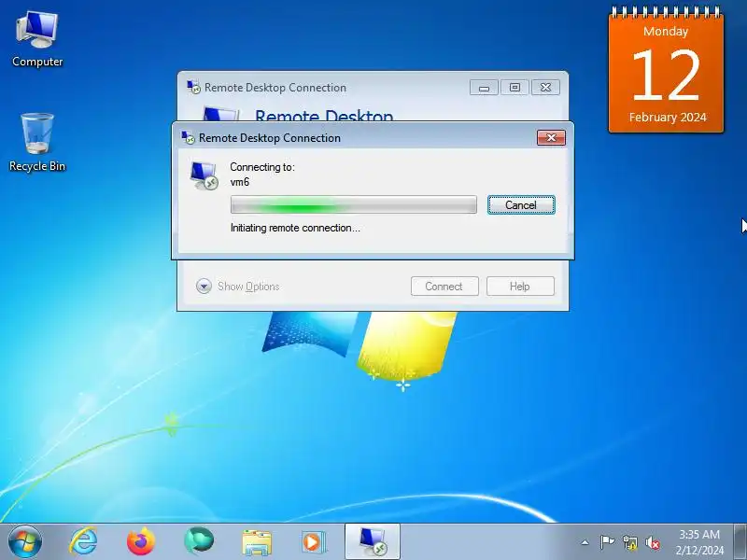Click the muted volume tray icon
Image resolution: width=747 pixels, height=560 pixels.
point(652,542)
